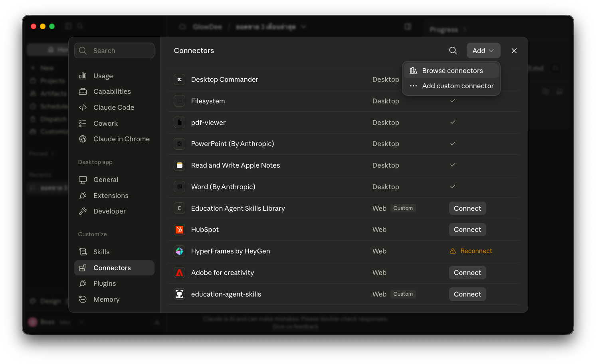This screenshot has width=596, height=364.
Task: Click the magnifier icon to search connectors
Action: pyautogui.click(x=453, y=51)
